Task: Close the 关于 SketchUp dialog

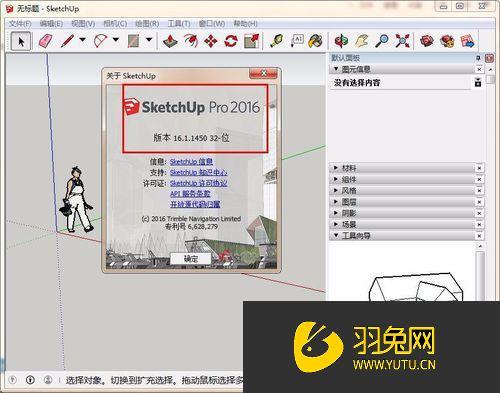Action: (263, 74)
